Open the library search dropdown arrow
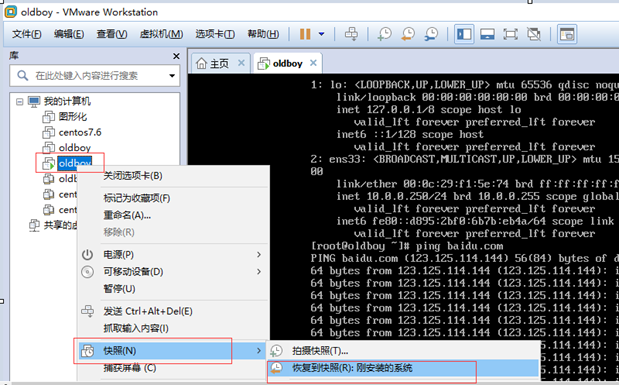The width and height of the screenshot is (619, 385). click(172, 75)
